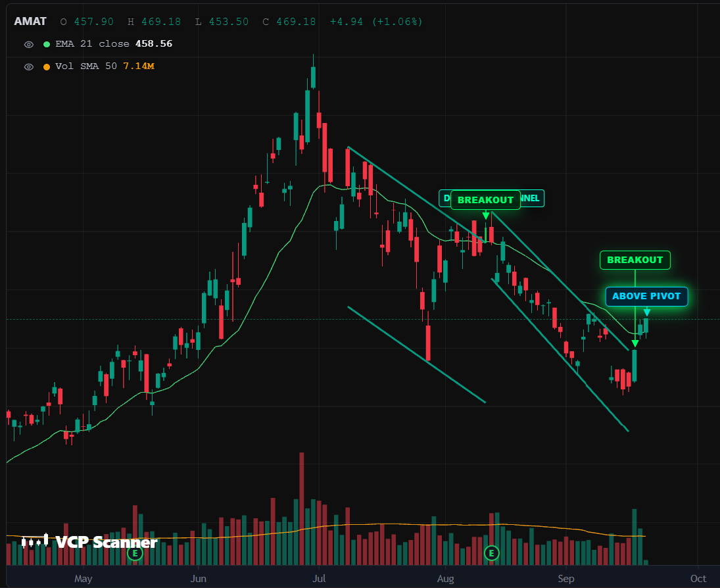Click the EMA 21 close label

click(x=92, y=44)
